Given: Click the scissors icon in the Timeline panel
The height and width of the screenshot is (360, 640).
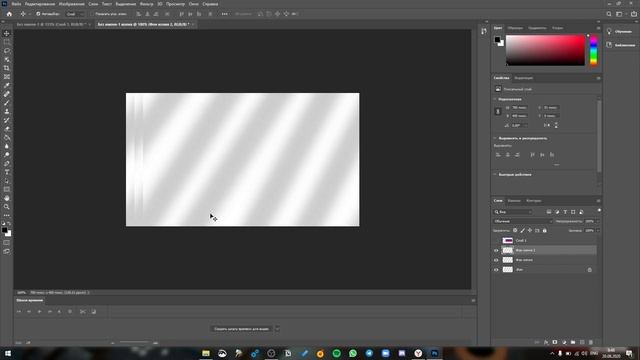Looking at the screenshot, I should [x=82, y=311].
